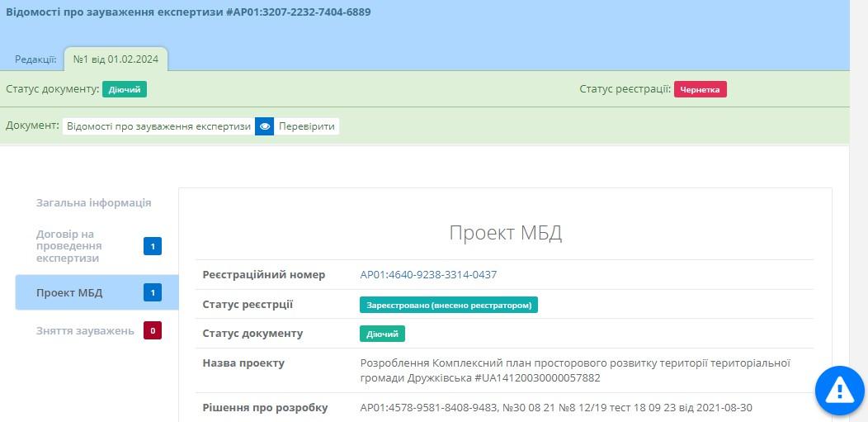Click the blue warning alert floating button
This screenshot has height=422, width=868.
coord(839,389)
